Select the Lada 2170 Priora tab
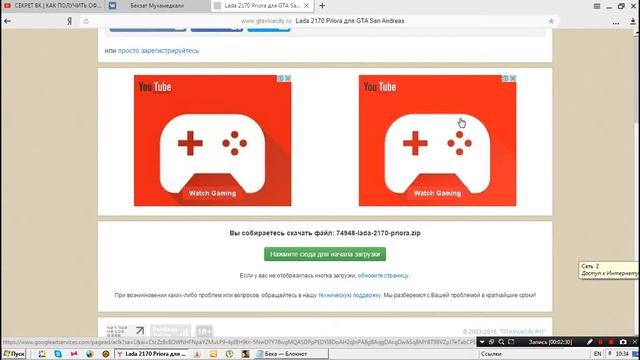The width and height of the screenshot is (640, 360). [x=262, y=6]
